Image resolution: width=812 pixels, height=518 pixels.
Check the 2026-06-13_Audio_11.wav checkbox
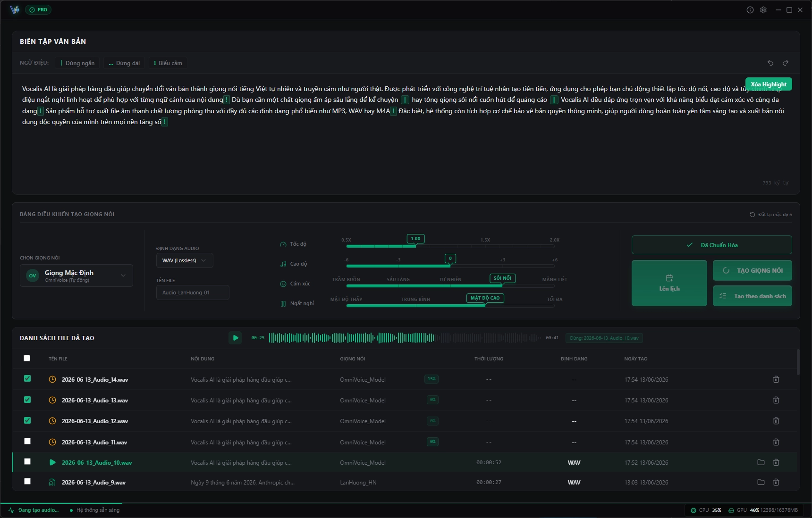[27, 441]
